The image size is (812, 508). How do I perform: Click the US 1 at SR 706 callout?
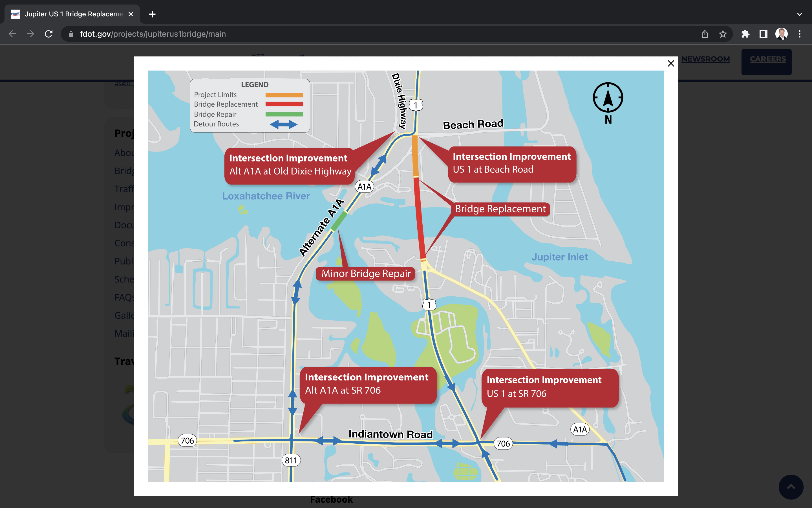point(550,388)
